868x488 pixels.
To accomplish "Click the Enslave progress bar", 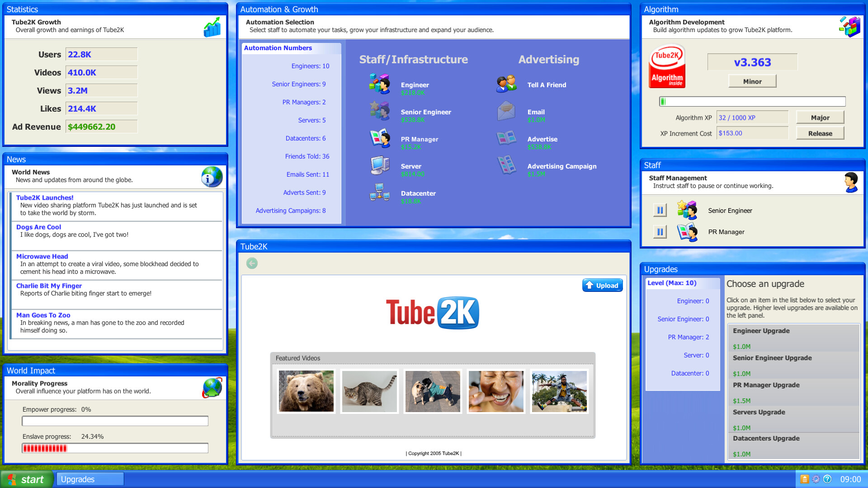I will click(x=115, y=448).
